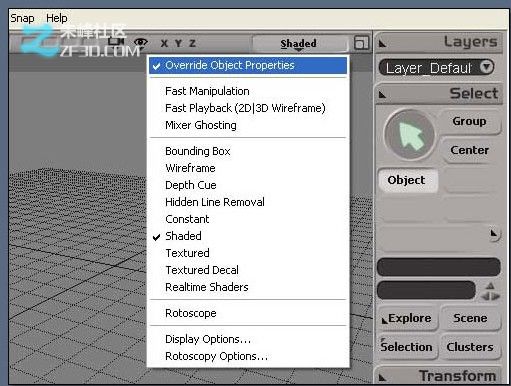This screenshot has height=386, width=511.
Task: Click the Group button
Action: point(469,121)
